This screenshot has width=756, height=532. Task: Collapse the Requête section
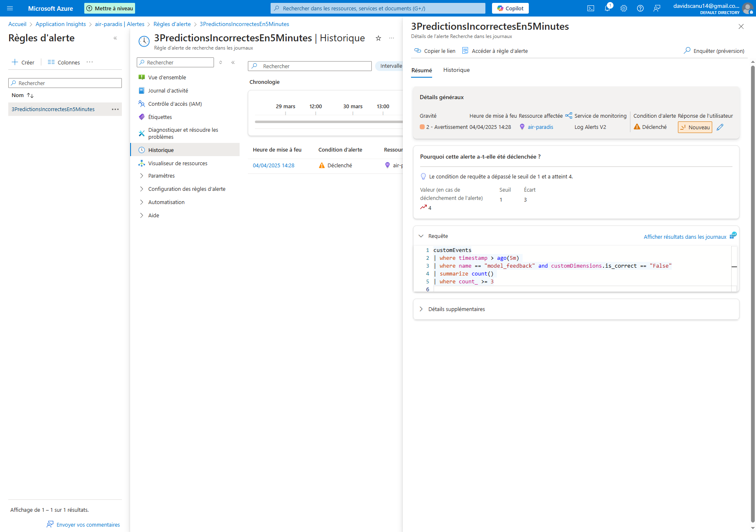[x=421, y=236]
